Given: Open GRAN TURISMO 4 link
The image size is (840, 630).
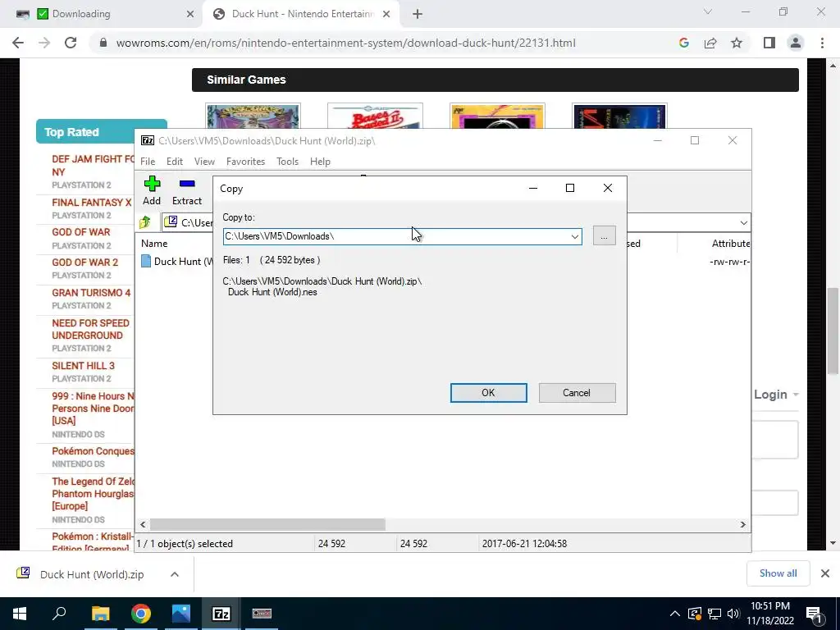Looking at the screenshot, I should coord(91,293).
